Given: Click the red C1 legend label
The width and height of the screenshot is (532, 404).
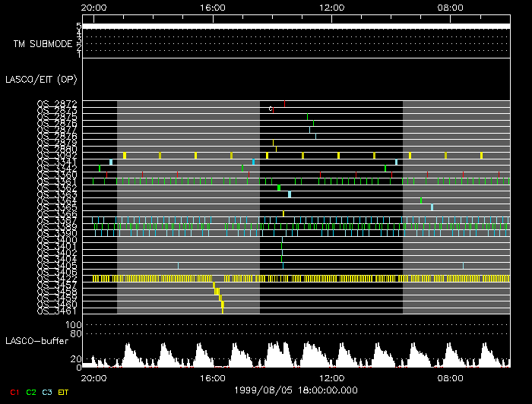Looking at the screenshot, I should pyautogui.click(x=14, y=392).
